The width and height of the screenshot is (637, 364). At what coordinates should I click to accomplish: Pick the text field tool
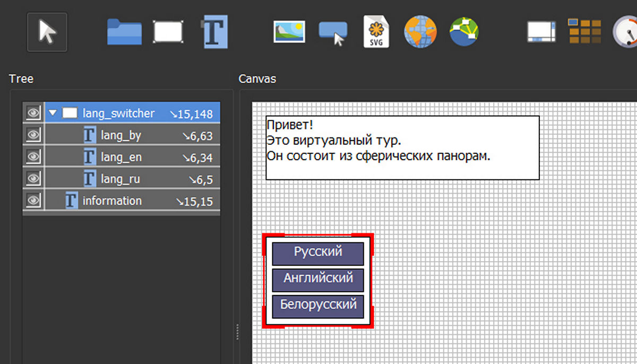[x=216, y=32]
